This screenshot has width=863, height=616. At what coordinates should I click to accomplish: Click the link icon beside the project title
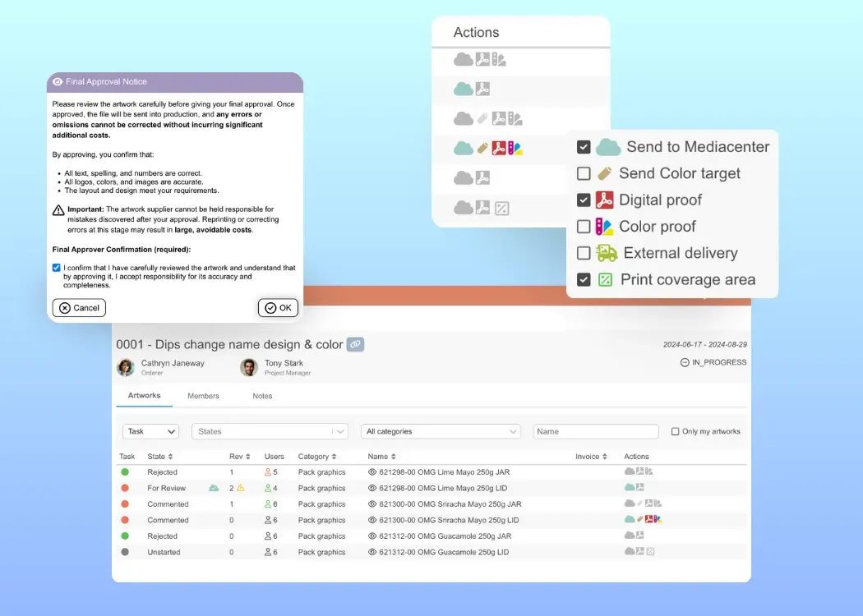(355, 344)
